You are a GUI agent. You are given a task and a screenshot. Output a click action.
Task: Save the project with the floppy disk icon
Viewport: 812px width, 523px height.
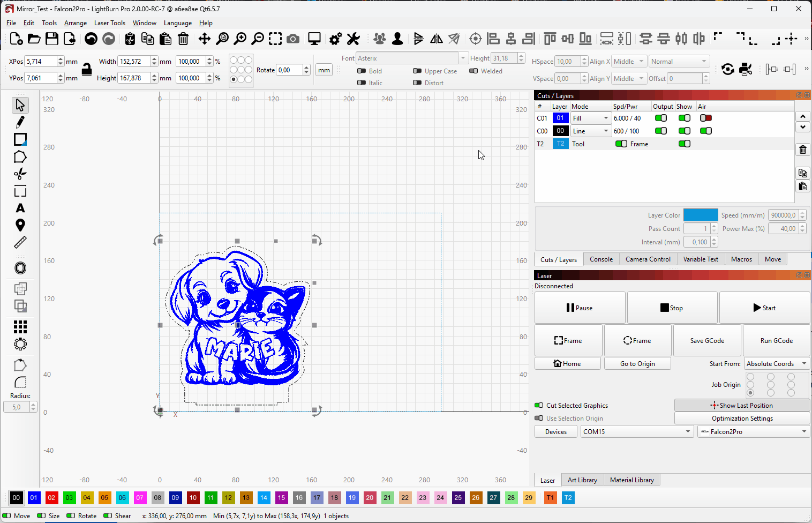51,39
